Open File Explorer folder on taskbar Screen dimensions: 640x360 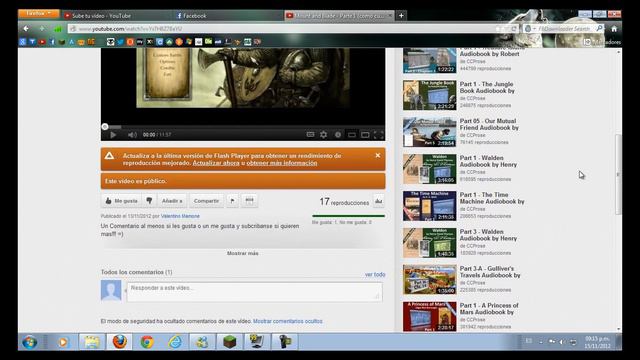tap(91, 342)
